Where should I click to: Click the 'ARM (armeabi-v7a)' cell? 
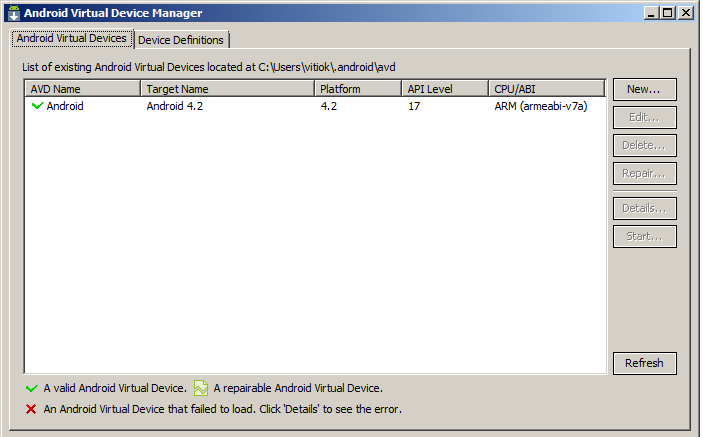pyautogui.click(x=541, y=106)
